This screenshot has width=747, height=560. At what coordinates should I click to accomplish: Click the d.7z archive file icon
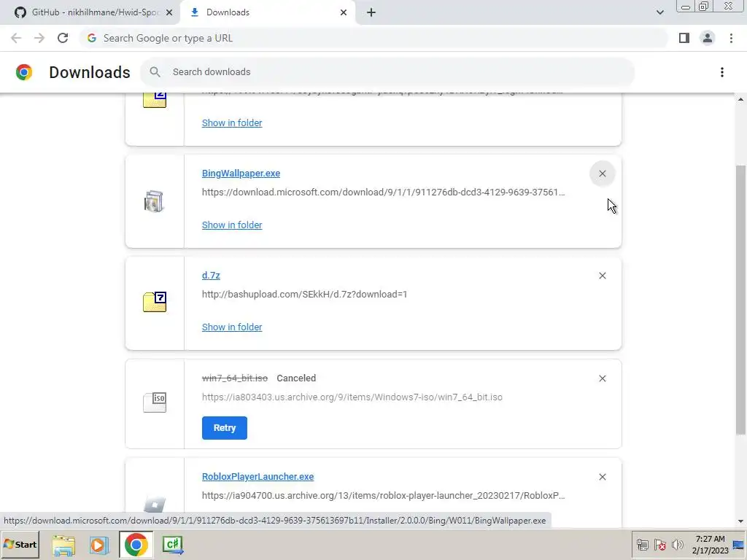[155, 302]
